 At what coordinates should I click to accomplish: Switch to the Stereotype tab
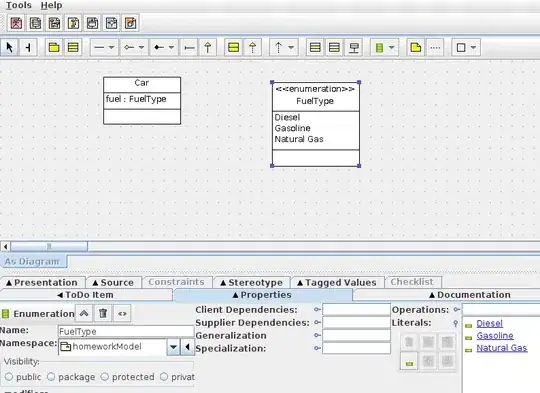point(252,282)
